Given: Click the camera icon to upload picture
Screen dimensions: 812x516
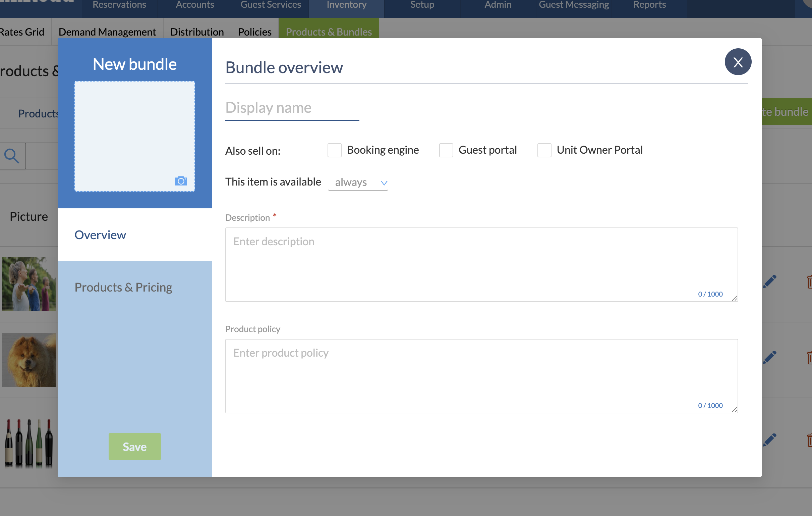Looking at the screenshot, I should 181,181.
